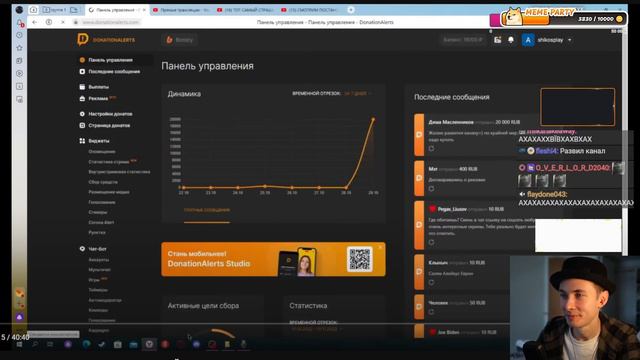Open Игры under Чат-бот
Image resolution: width=640 pixels, height=360 pixels.
(x=94, y=280)
